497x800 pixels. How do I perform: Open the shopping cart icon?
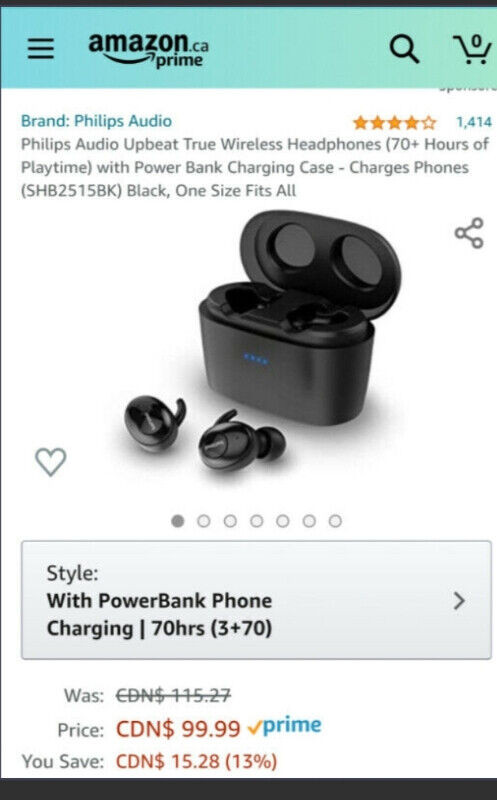pyautogui.click(x=473, y=49)
